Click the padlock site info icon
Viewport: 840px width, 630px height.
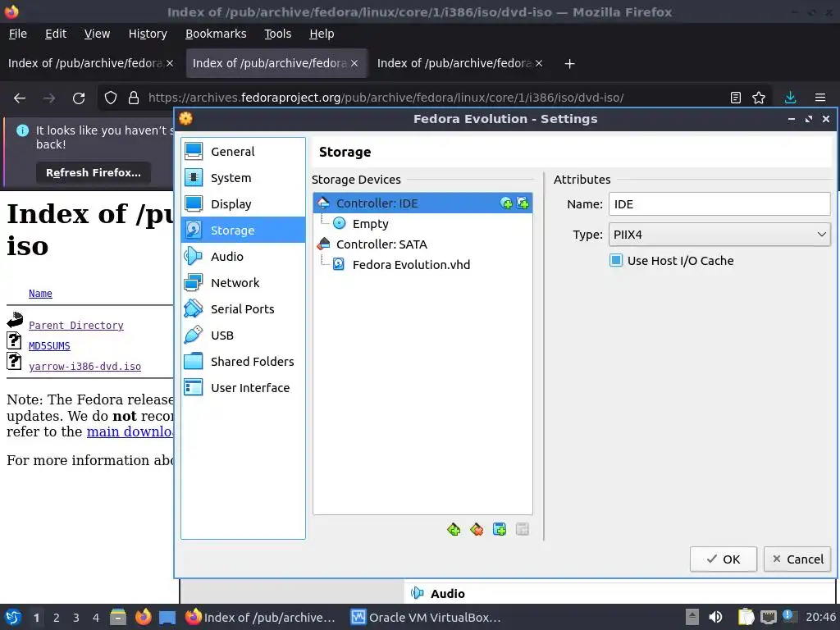pos(134,98)
